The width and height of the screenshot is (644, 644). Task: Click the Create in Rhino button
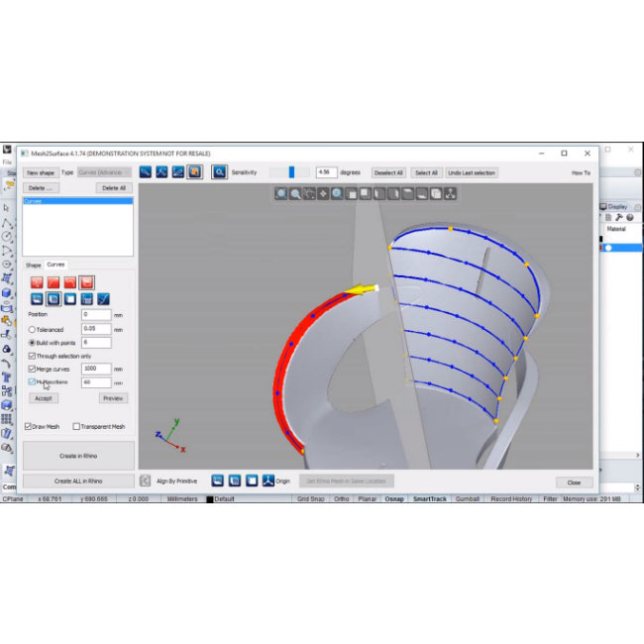point(78,456)
